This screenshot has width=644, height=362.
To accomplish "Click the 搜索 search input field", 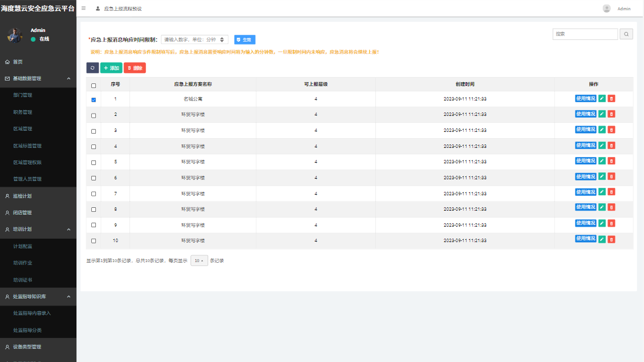I will pos(585,34).
